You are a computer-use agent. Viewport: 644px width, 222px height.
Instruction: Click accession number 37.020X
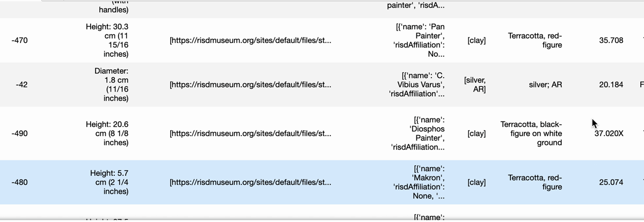(609, 134)
